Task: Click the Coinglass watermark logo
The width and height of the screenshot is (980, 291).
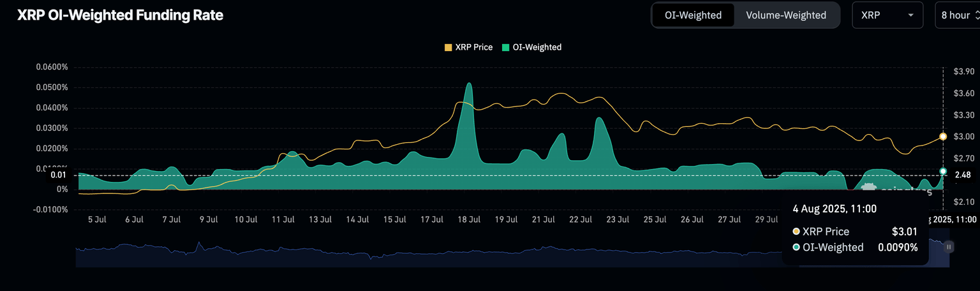Action: pos(868,188)
